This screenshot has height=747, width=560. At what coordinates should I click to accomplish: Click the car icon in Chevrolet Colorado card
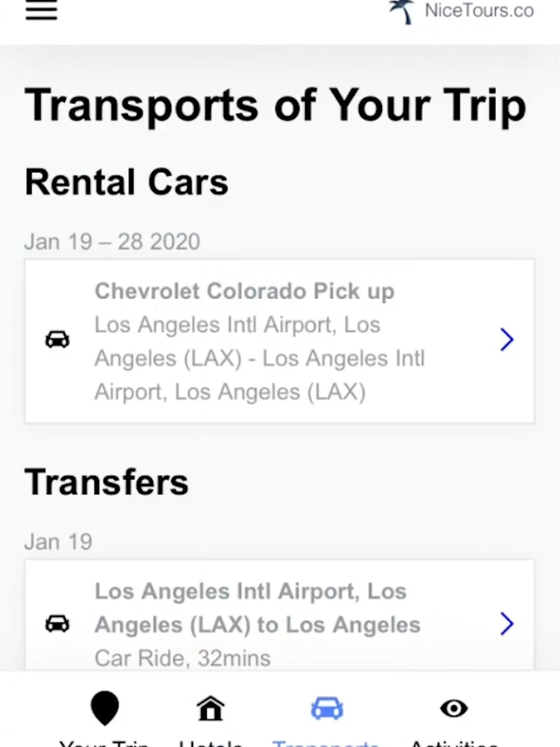[x=58, y=340]
